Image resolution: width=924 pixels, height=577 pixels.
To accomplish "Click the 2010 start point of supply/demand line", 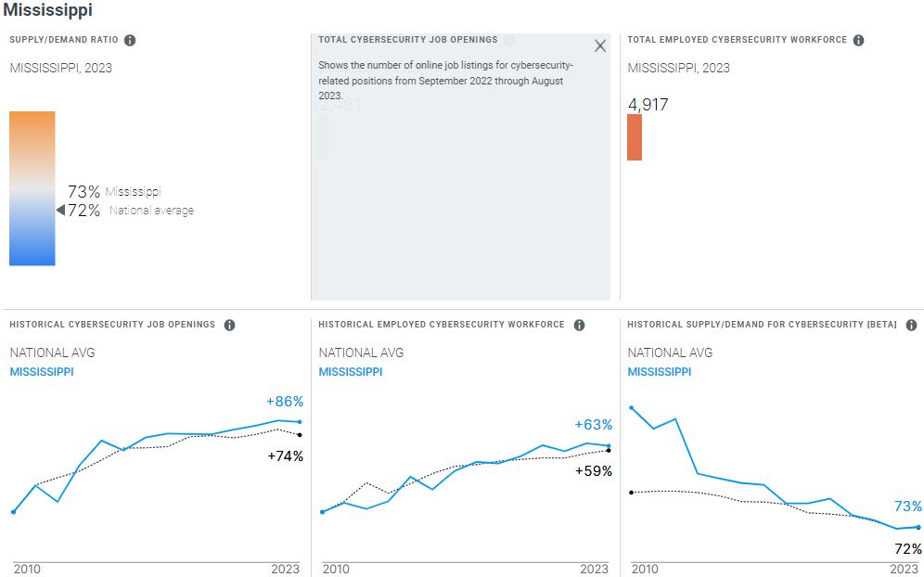I will (x=631, y=407).
